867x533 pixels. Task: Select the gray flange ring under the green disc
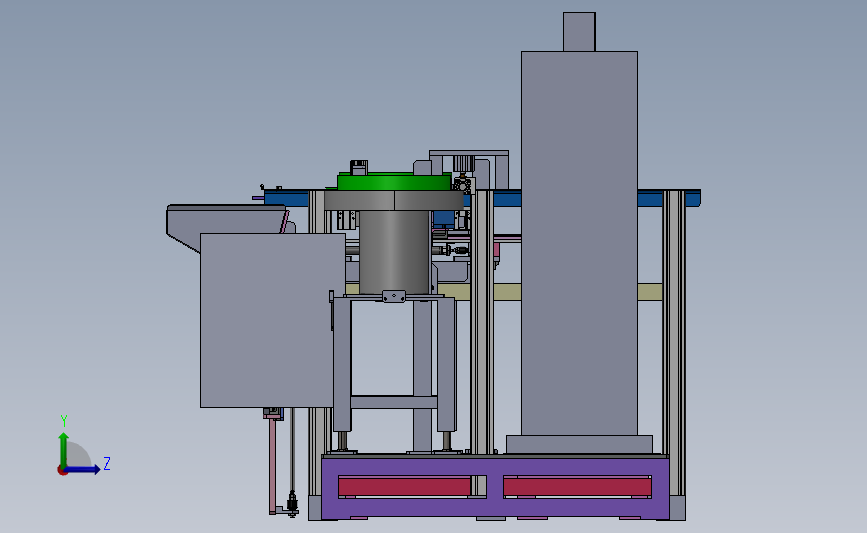click(x=394, y=200)
